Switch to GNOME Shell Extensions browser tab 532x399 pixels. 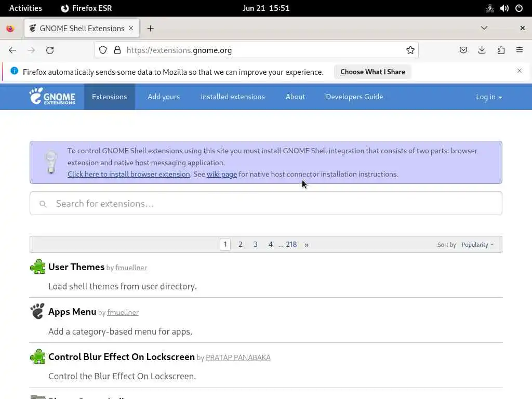[82, 29]
